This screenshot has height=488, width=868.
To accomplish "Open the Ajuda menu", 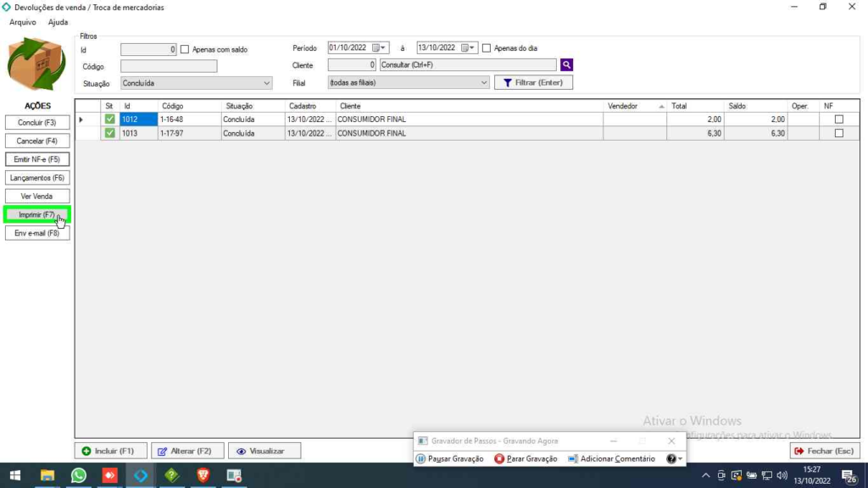I will [x=58, y=22].
